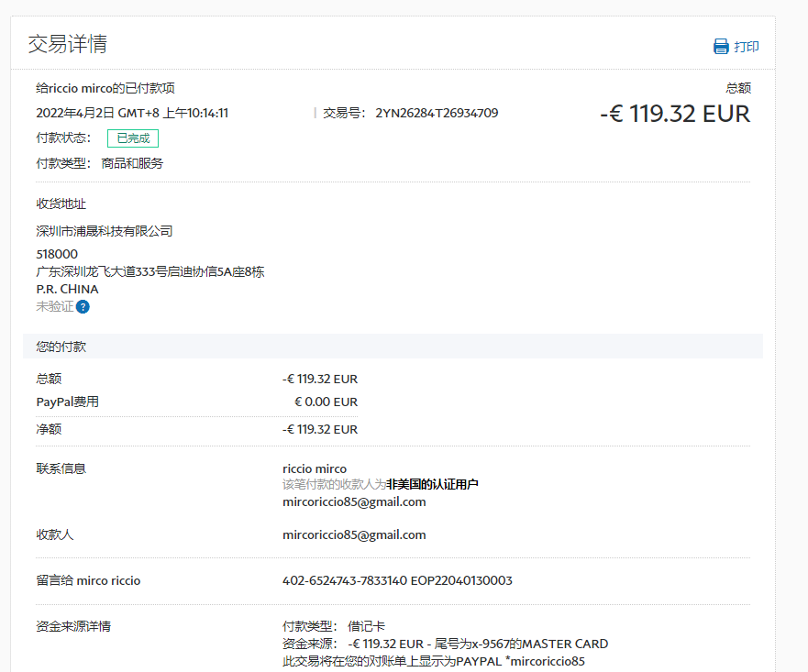Click the bold 非美国的认证用户 text

(x=432, y=484)
